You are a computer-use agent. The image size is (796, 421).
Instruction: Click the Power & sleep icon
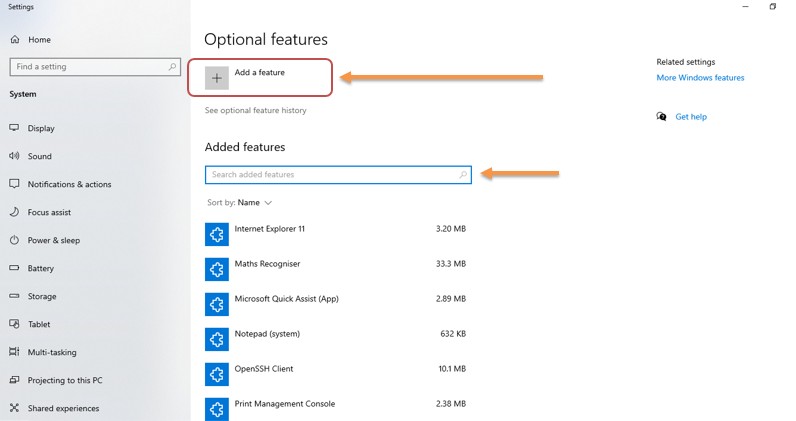click(14, 240)
